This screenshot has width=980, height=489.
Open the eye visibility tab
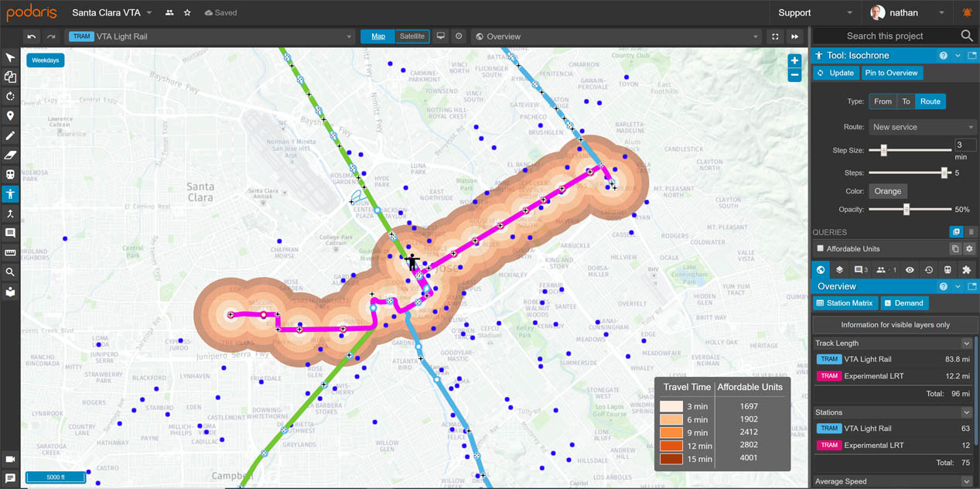pos(910,270)
